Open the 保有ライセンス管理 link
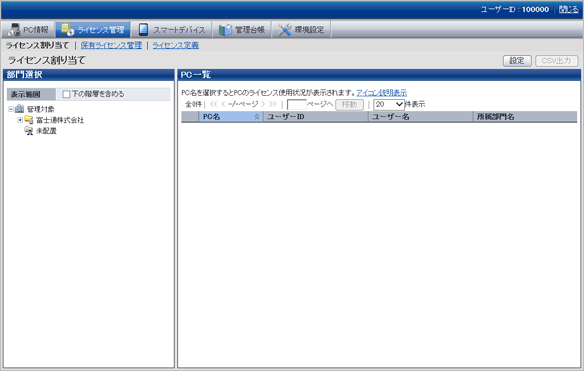This screenshot has width=584, height=371. (111, 45)
